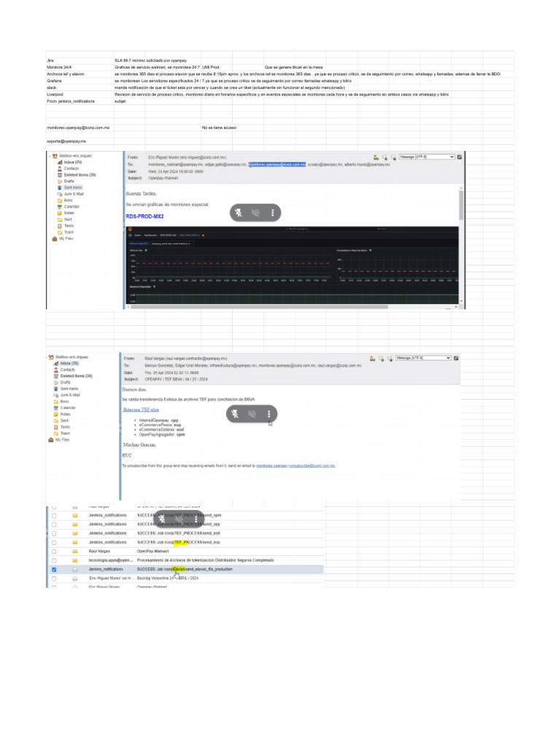Click envelope icon of send_eop message row
Viewport: 560px width, 747px height.
pos(75,543)
